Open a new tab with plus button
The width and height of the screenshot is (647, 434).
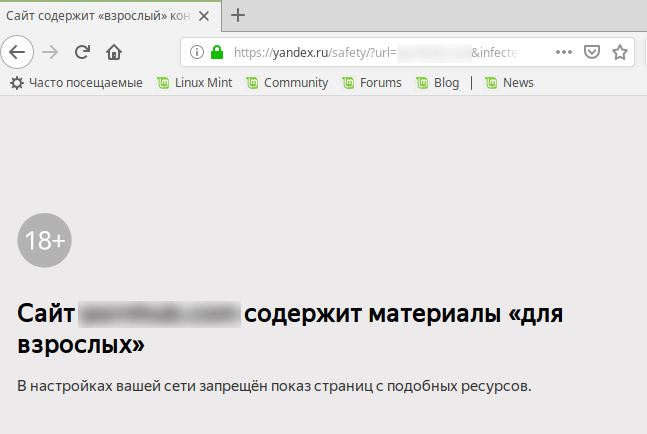[x=238, y=15]
